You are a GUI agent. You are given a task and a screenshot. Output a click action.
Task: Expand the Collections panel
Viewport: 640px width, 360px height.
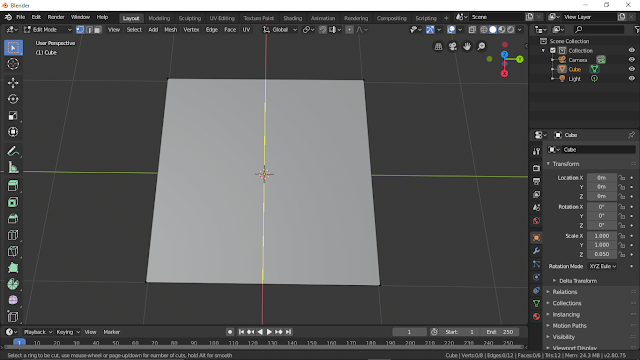[567, 303]
